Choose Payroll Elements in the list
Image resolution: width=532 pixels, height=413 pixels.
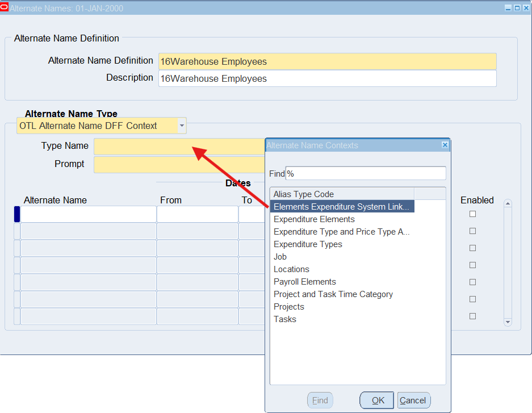point(305,282)
